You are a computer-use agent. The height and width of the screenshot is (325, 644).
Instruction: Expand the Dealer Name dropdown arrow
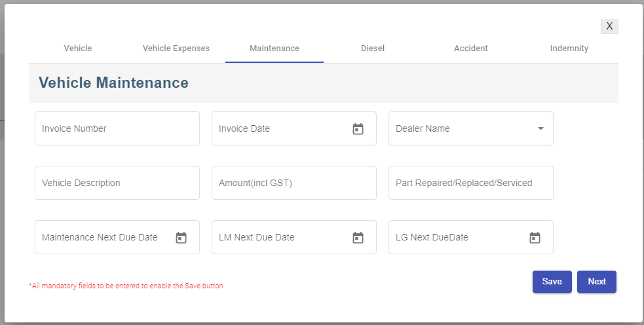(540, 128)
